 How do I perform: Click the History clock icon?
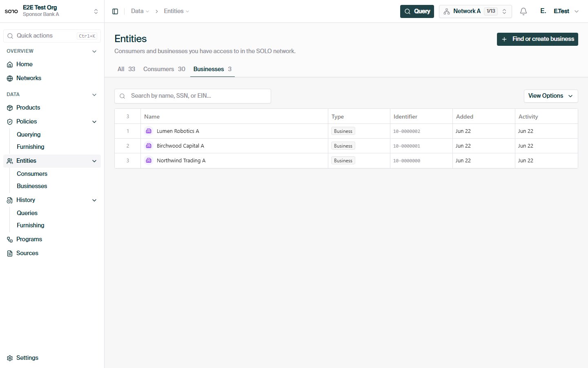10,200
